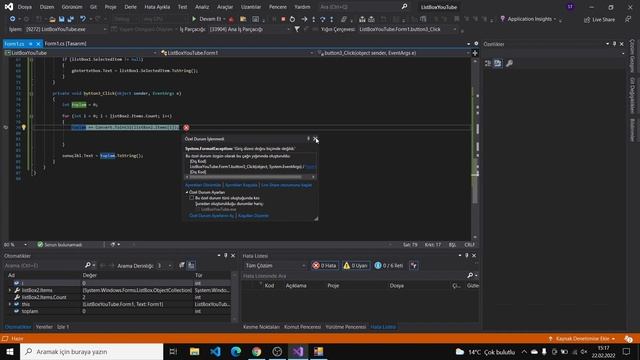This screenshot has width=640, height=360.
Task: Expand the listBox2.Items row
Action: [x=10, y=290]
